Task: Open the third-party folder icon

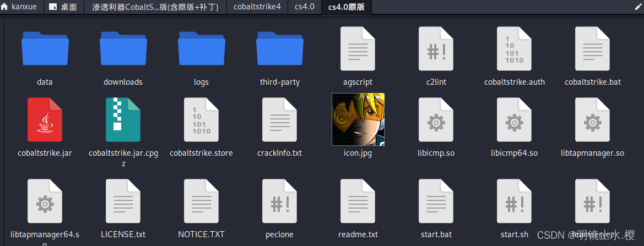Action: point(280,49)
